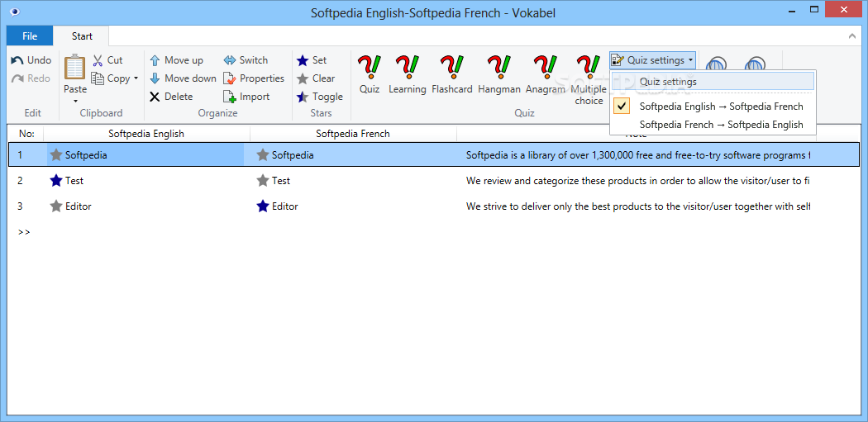Select the French word 'Test'
This screenshot has width=868, height=422.
tap(281, 180)
